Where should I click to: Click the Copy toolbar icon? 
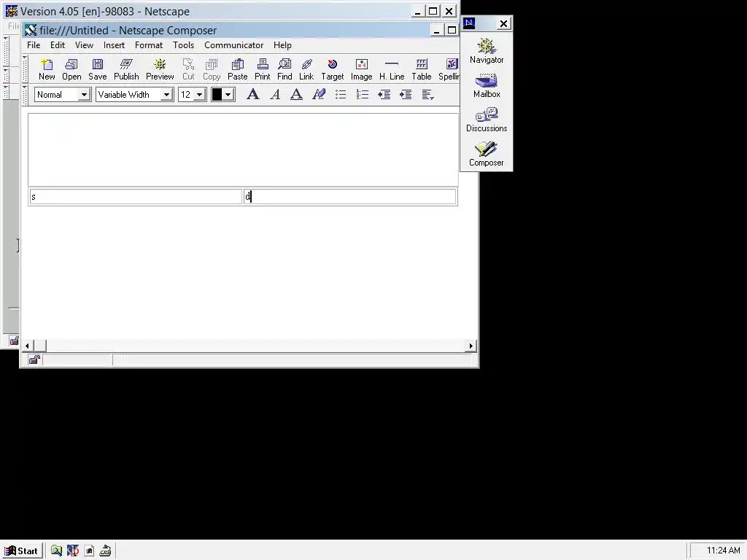coord(212,69)
